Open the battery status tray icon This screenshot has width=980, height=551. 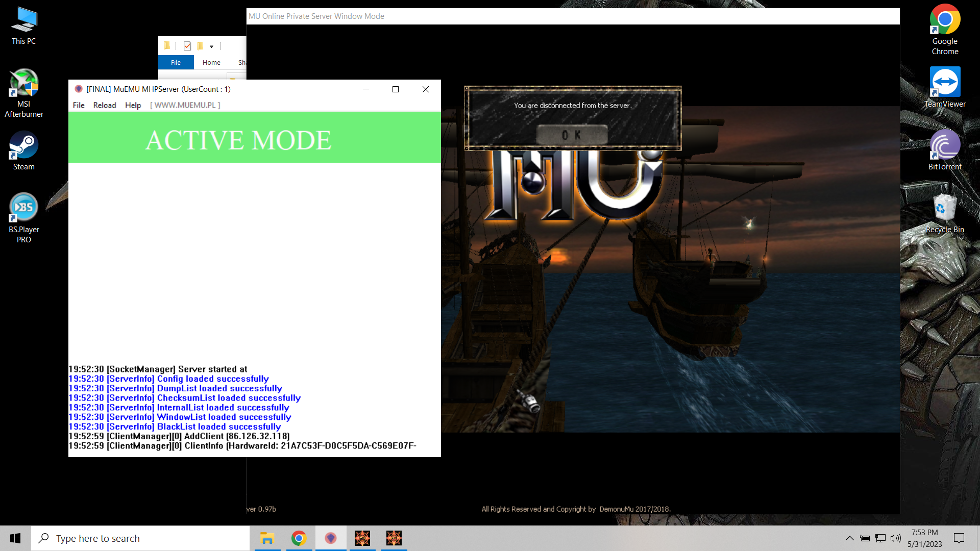[x=865, y=538]
